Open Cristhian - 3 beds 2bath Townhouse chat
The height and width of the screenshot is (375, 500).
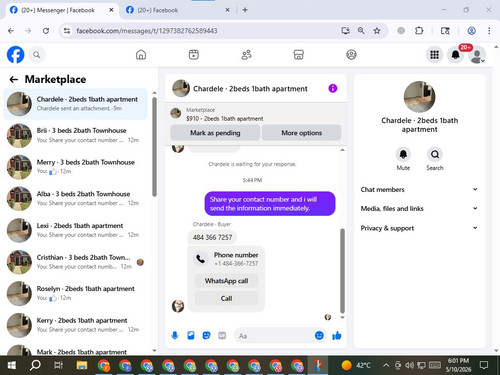75,262
